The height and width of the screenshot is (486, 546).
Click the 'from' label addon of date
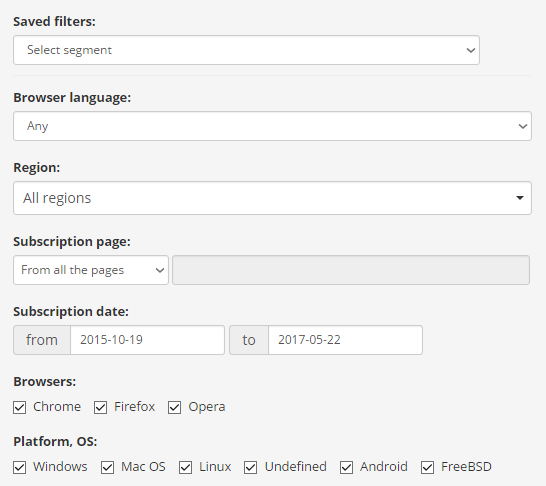[42, 340]
